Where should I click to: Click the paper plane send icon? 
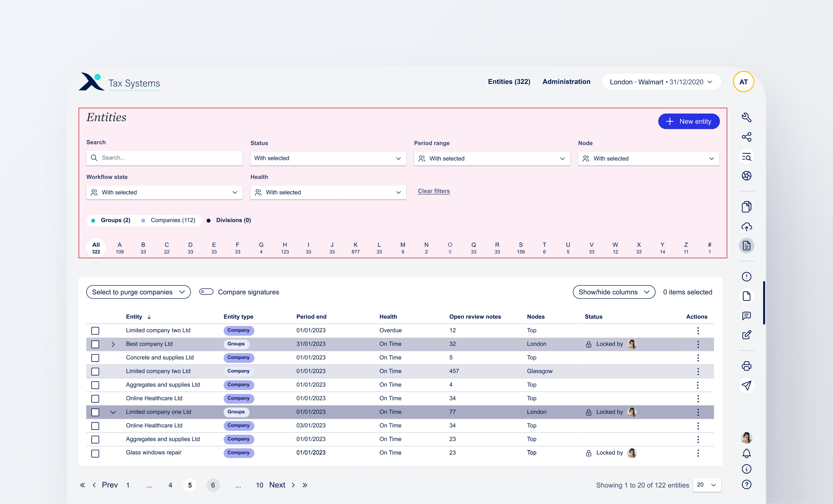point(746,385)
